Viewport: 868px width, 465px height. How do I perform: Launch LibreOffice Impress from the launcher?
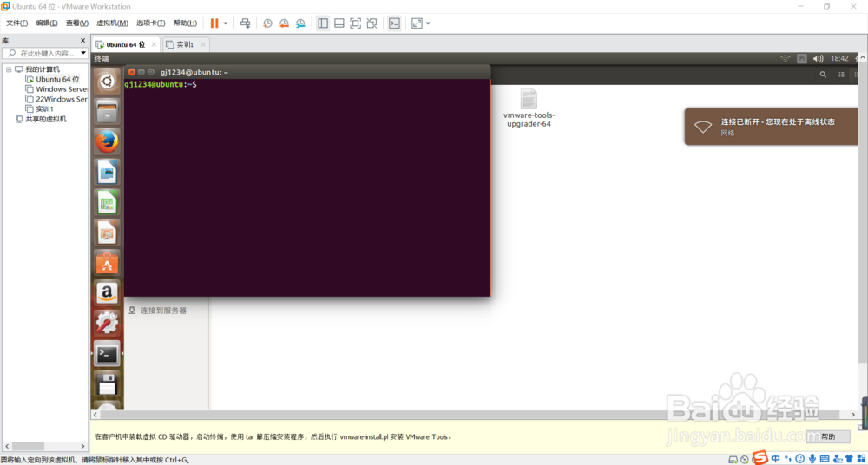click(107, 232)
